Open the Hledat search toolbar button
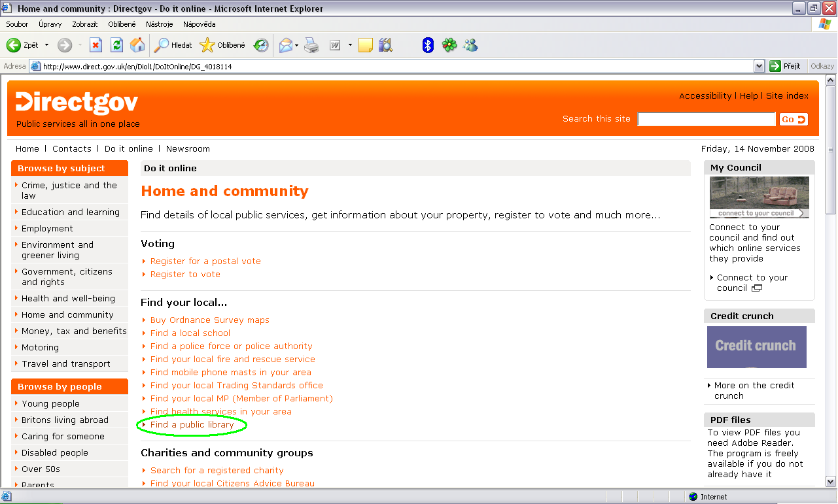Viewport: 838px width, 504px height. coord(173,45)
